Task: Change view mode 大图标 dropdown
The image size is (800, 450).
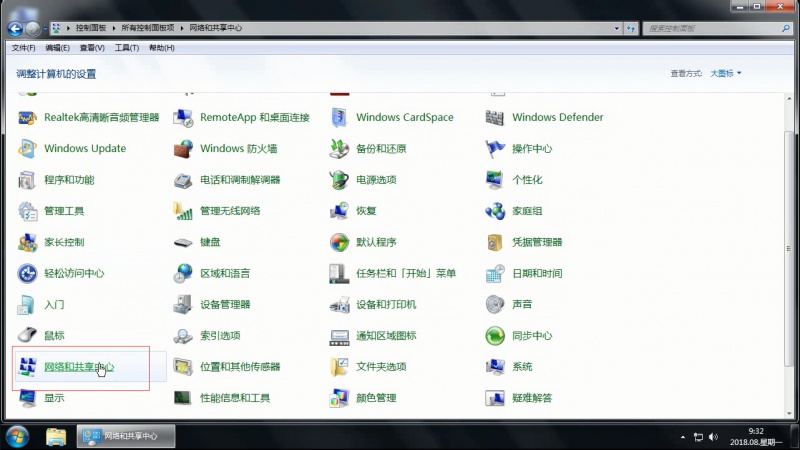Action: pos(726,73)
